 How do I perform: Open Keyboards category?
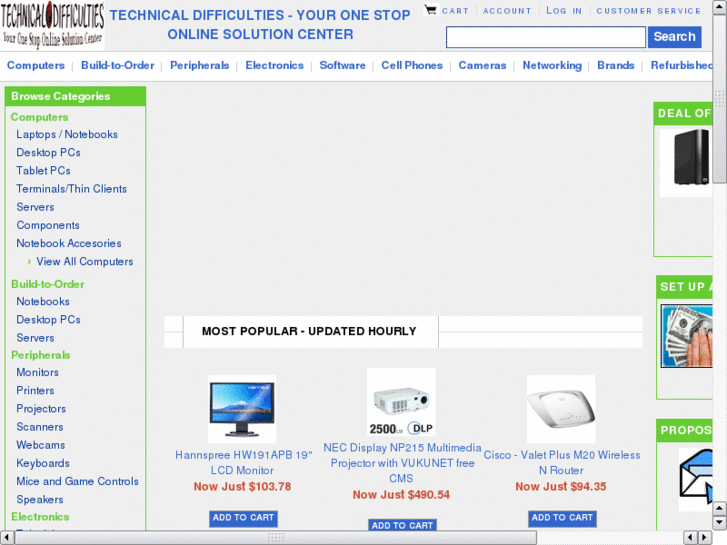pyautogui.click(x=43, y=463)
